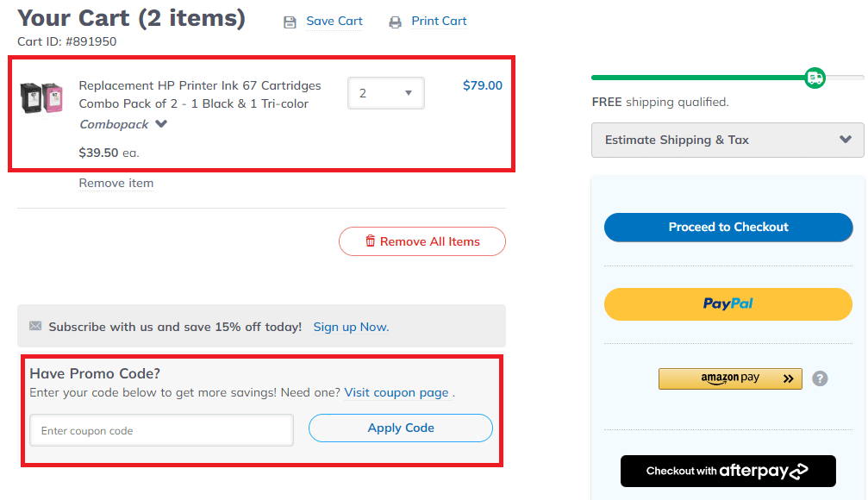
Task: Follow the Visit coupon page link
Action: pyautogui.click(x=397, y=392)
